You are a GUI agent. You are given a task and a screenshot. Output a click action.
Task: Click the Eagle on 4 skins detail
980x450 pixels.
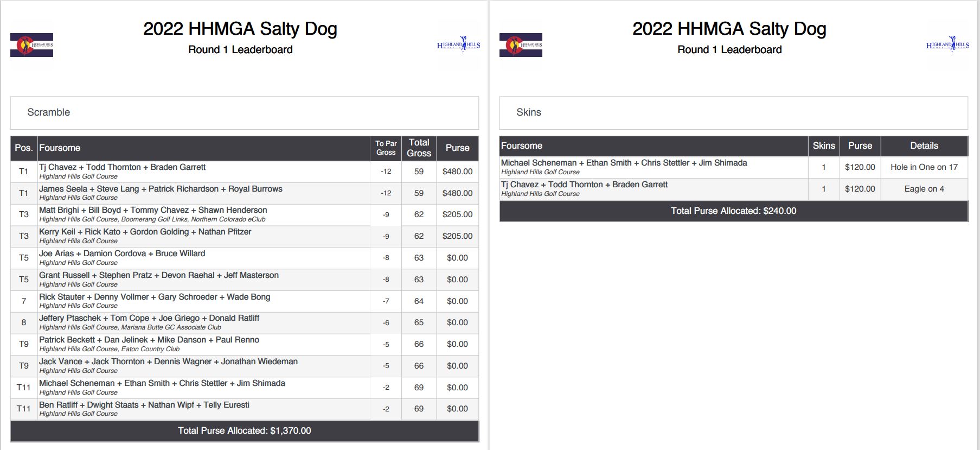tap(924, 189)
